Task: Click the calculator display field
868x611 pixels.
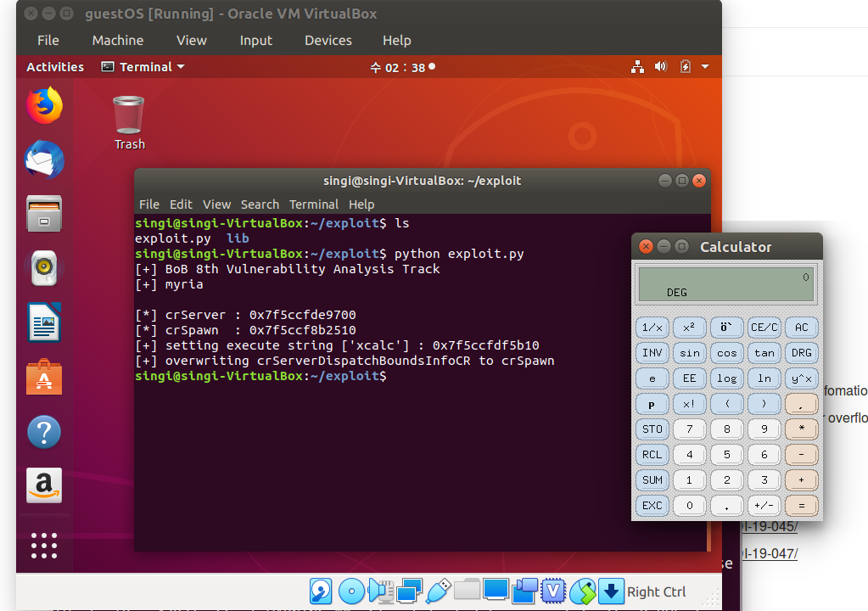Action: pyautogui.click(x=726, y=284)
